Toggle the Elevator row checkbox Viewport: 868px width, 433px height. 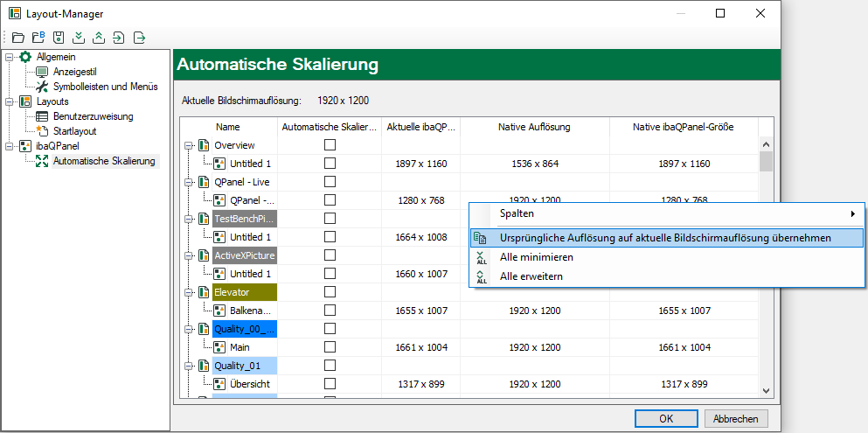tap(330, 292)
